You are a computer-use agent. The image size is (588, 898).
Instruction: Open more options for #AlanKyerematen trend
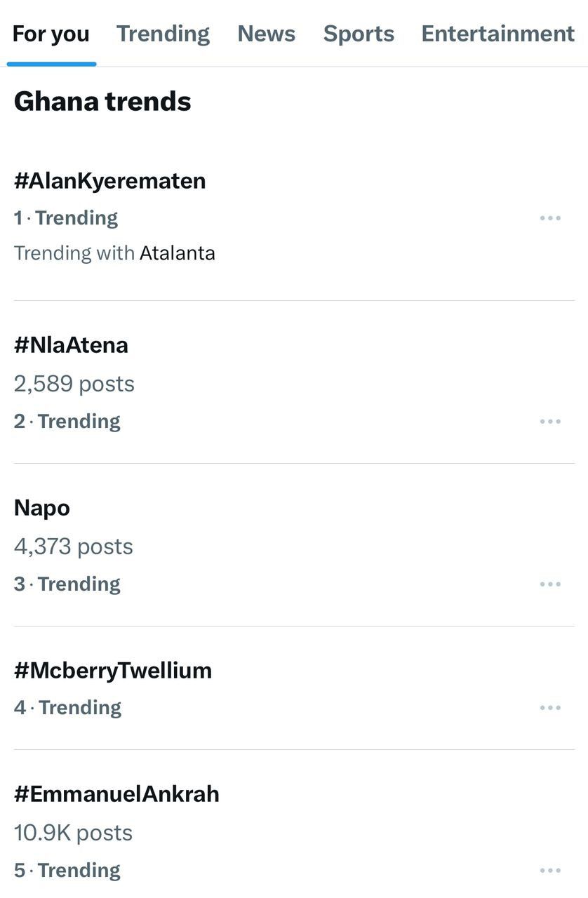click(550, 218)
